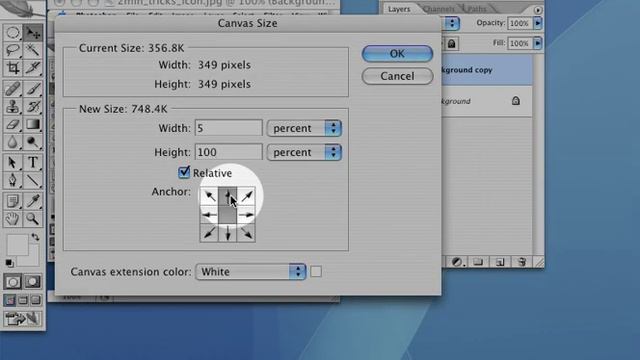Create a new layer in Layers panel
This screenshot has width=640, height=360.
500,262
